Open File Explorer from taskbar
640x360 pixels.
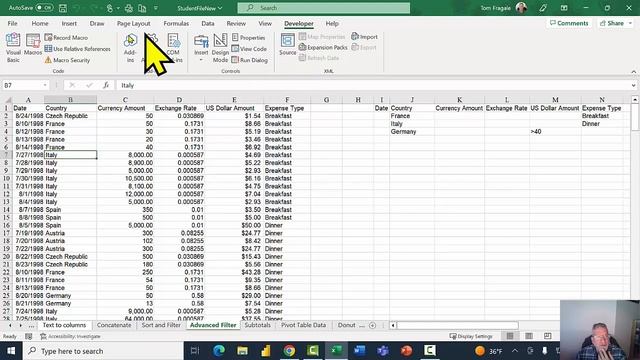coord(242,351)
